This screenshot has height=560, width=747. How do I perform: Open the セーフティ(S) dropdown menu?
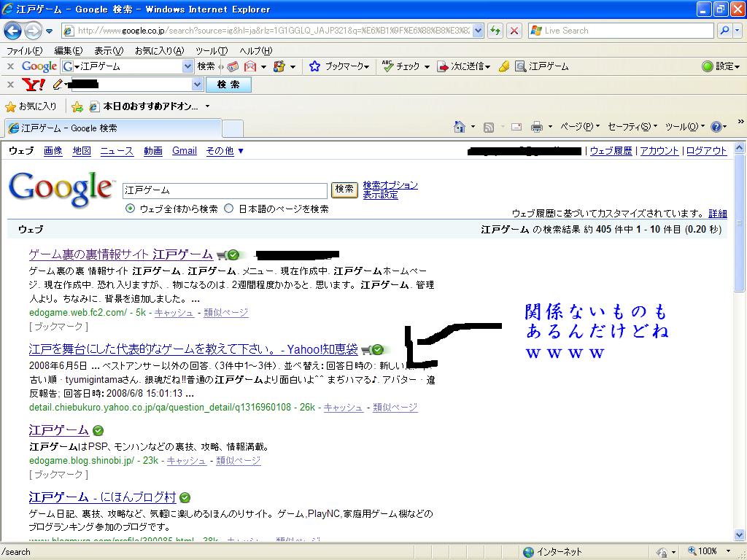(632, 127)
